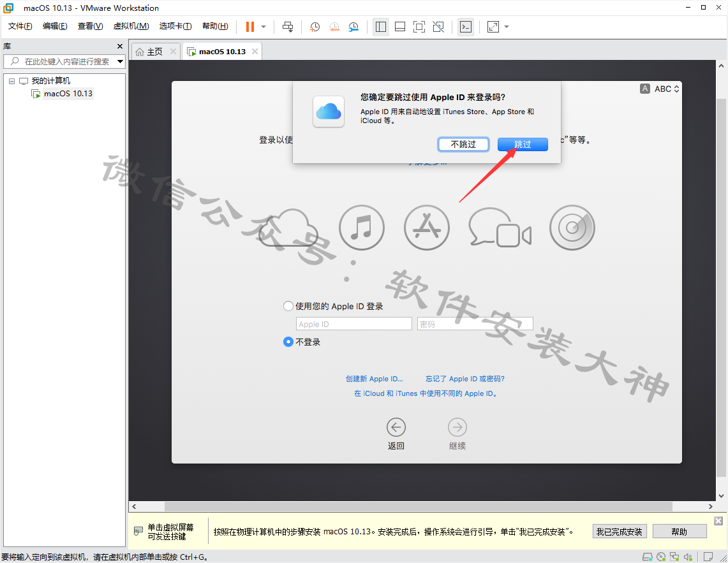Open the 编辑 menu
Screen dimensions: 728x563
(x=55, y=26)
